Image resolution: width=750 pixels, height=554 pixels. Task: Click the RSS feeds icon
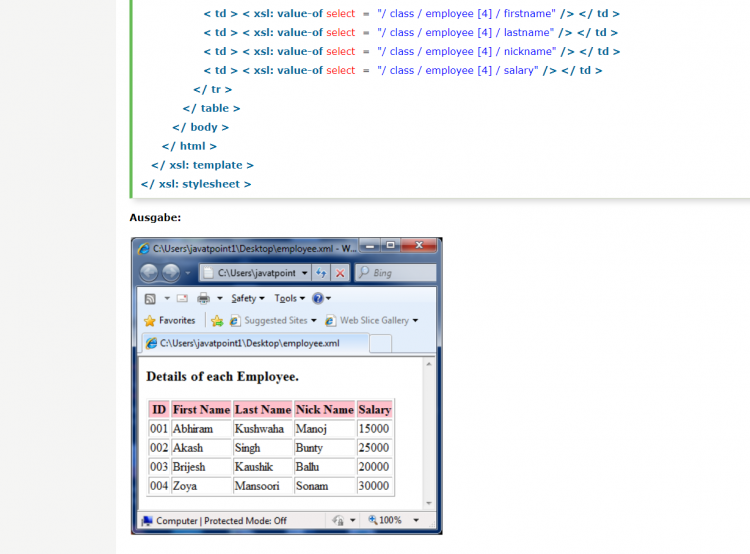point(150,299)
